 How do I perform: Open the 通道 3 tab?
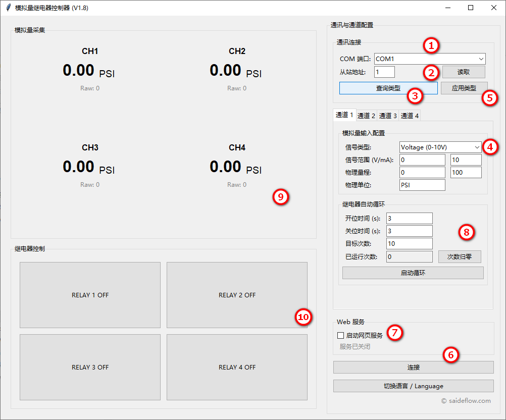(x=388, y=116)
